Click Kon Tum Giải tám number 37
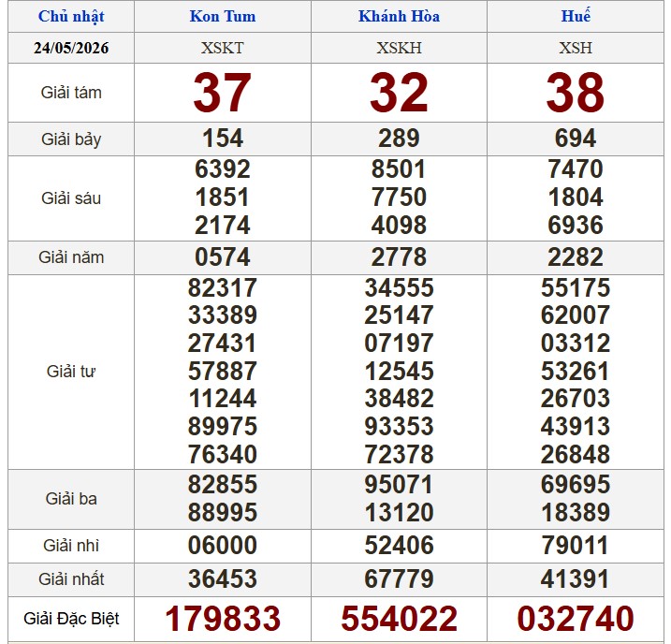Screen dimensions: 671x644 pos(223,93)
